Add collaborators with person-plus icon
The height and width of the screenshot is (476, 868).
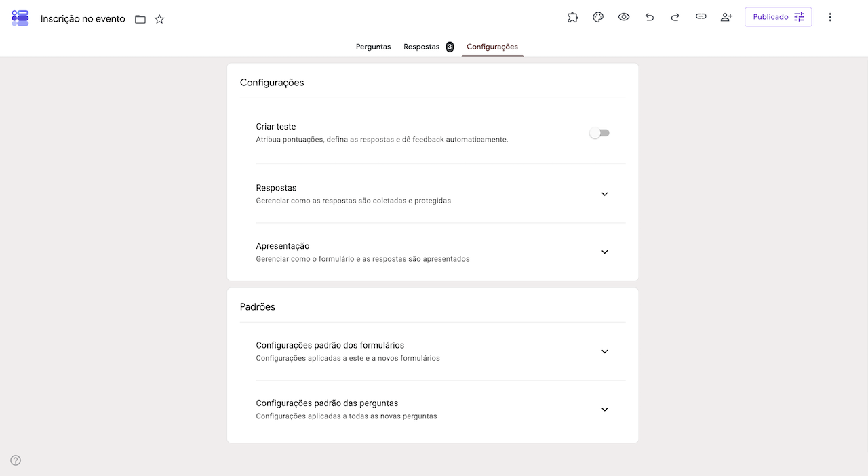tap(726, 17)
